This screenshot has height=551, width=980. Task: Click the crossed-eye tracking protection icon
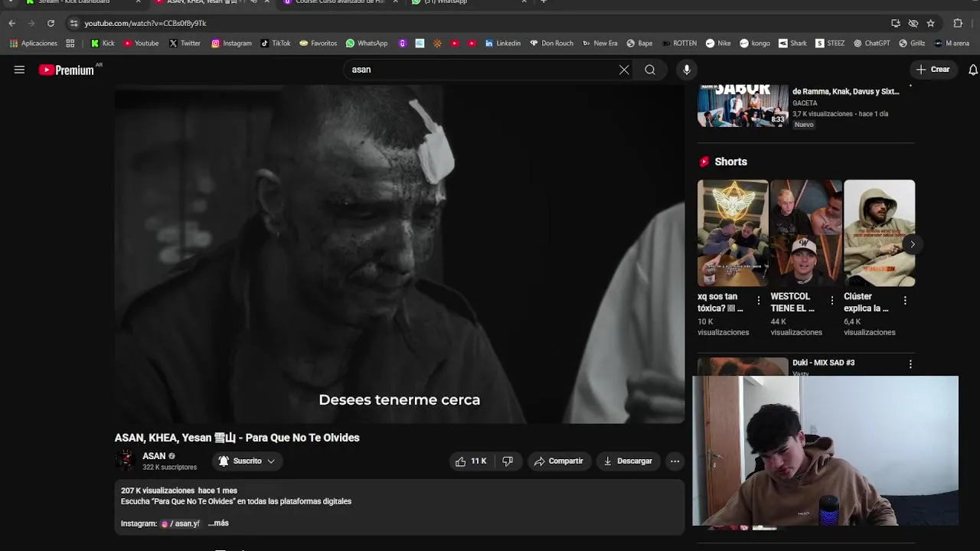point(913,23)
